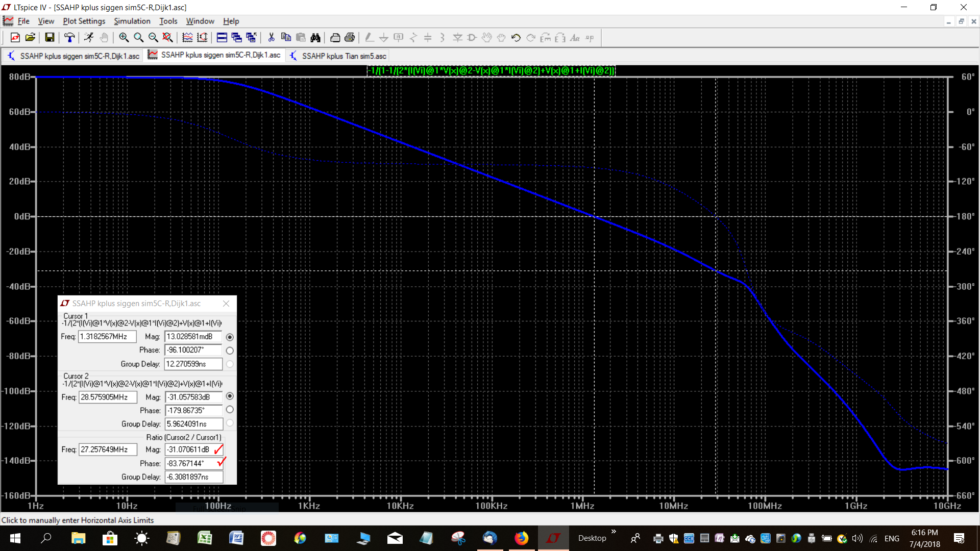Open the Simulation menu
980x551 pixels.
point(132,21)
